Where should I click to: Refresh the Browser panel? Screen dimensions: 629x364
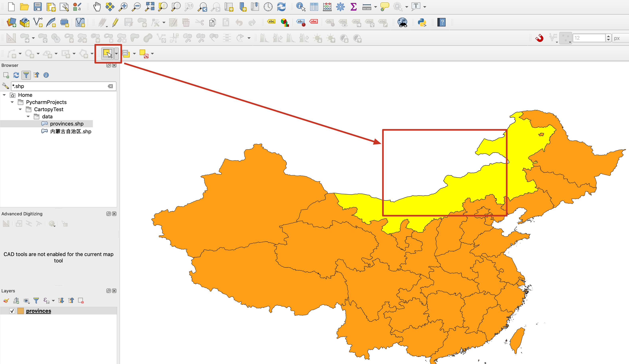[x=16, y=75]
